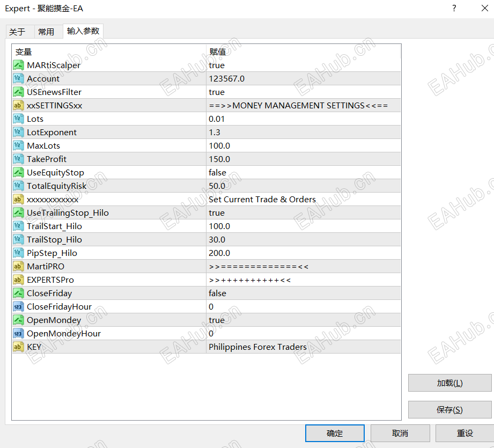Reset parameters with the 重设 button
Viewport: 494px width, 448px height.
point(465,433)
